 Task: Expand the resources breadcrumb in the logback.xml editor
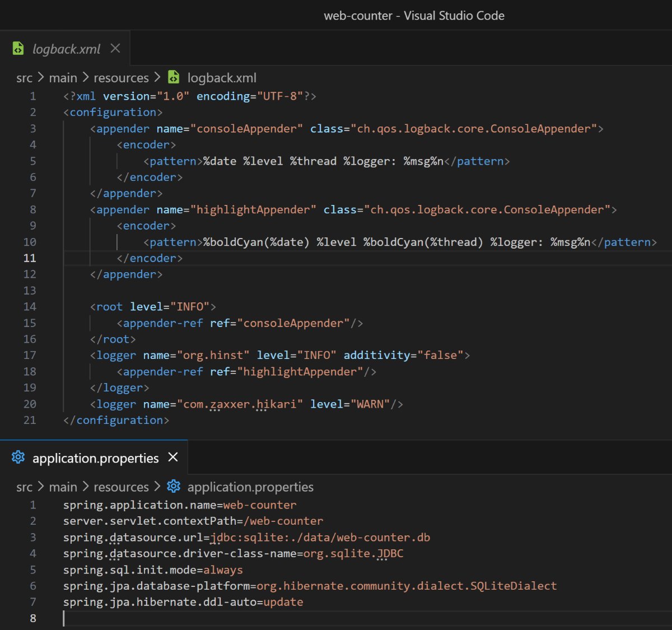pyautogui.click(x=121, y=78)
